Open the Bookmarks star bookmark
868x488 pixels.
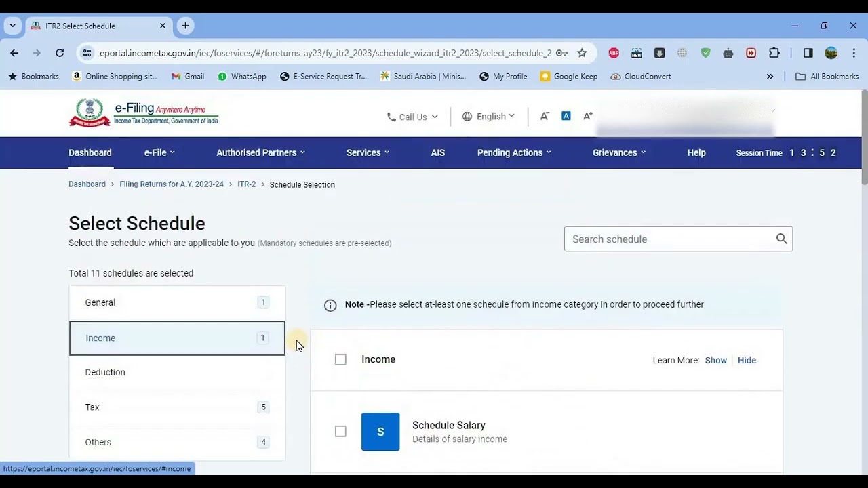pyautogui.click(x=33, y=77)
